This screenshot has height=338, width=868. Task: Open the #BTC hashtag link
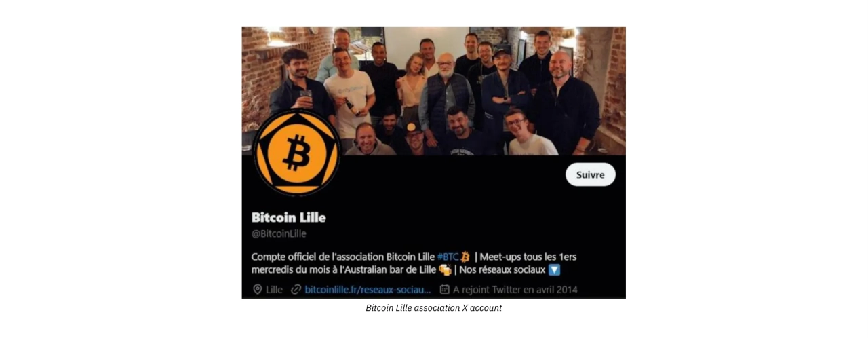point(448,257)
